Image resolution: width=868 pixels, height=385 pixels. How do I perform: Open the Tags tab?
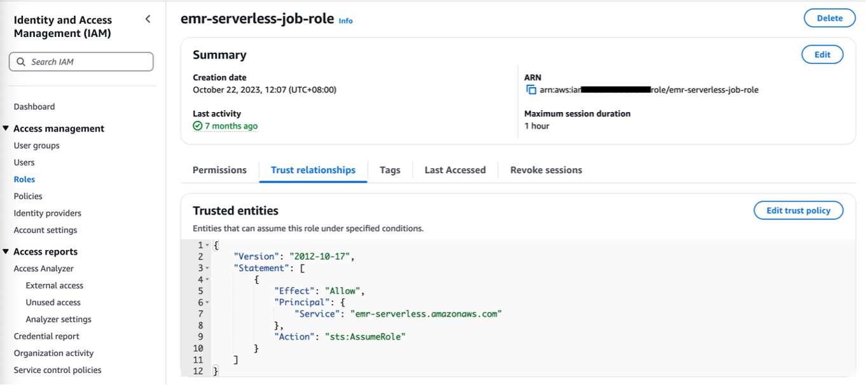(390, 170)
